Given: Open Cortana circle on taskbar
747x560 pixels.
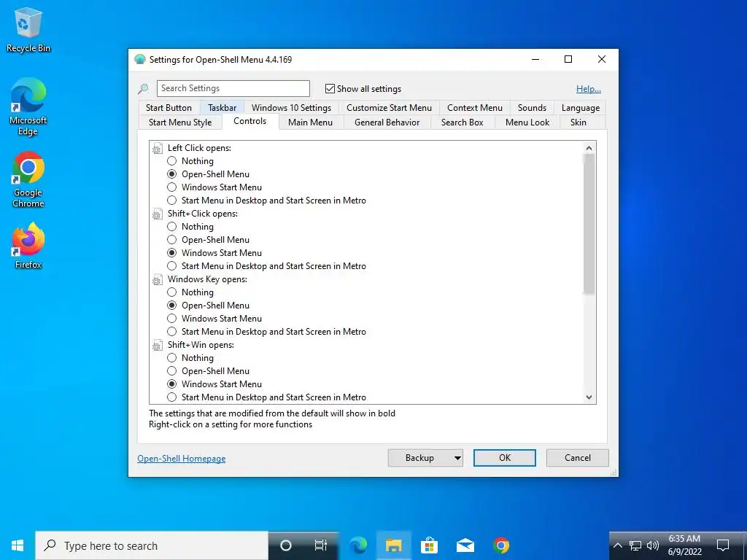Looking at the screenshot, I should (x=285, y=545).
